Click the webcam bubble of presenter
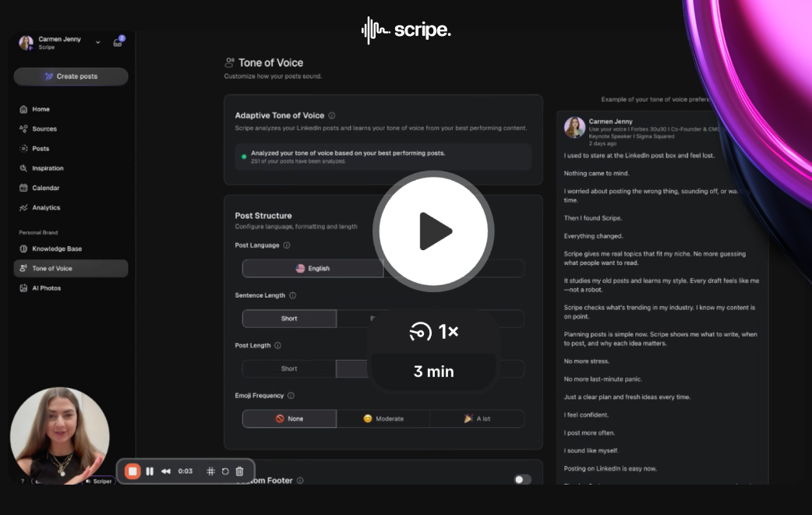 pos(59,436)
